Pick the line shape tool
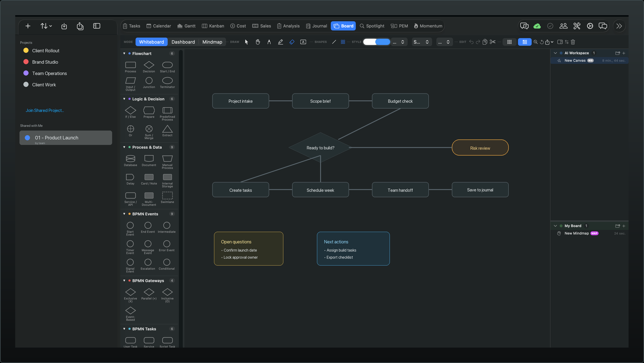 pos(334,42)
